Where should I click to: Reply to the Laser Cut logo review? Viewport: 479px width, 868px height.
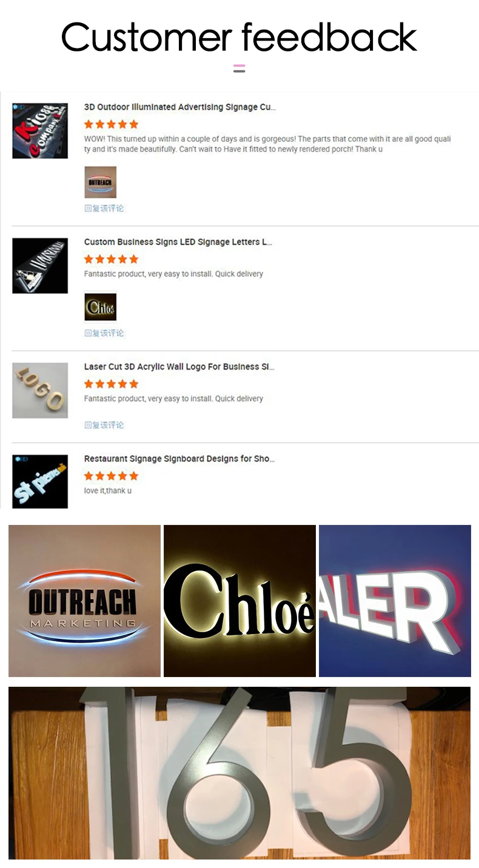click(104, 426)
